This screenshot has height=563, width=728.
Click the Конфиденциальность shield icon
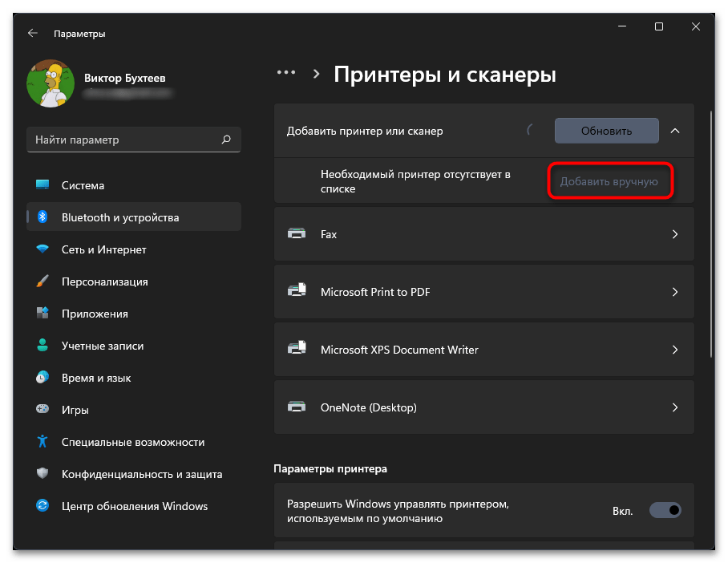click(x=42, y=473)
